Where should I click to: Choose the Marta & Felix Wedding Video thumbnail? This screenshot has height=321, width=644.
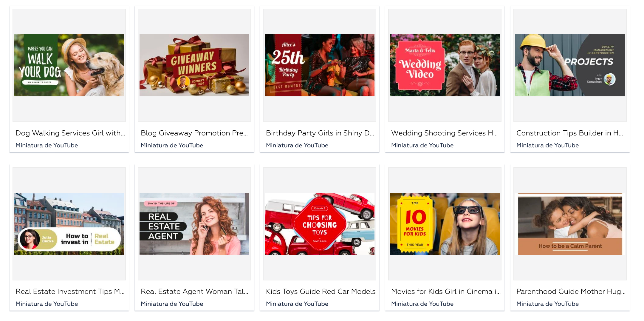(x=445, y=65)
